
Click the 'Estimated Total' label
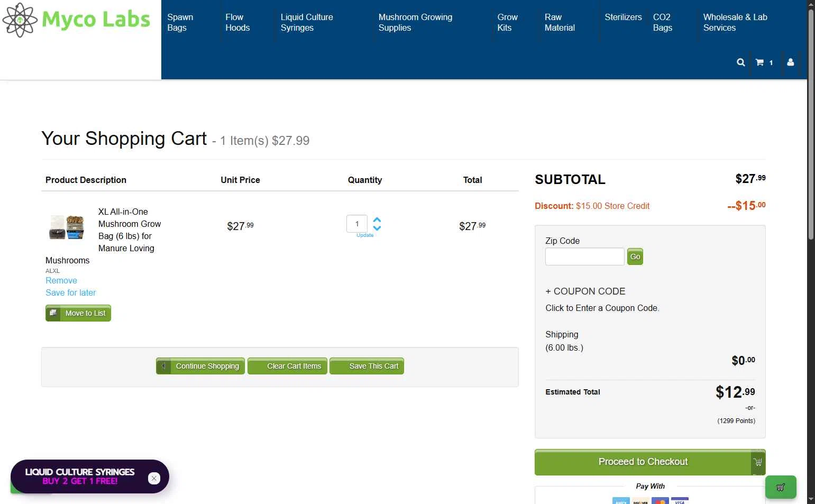point(573,392)
